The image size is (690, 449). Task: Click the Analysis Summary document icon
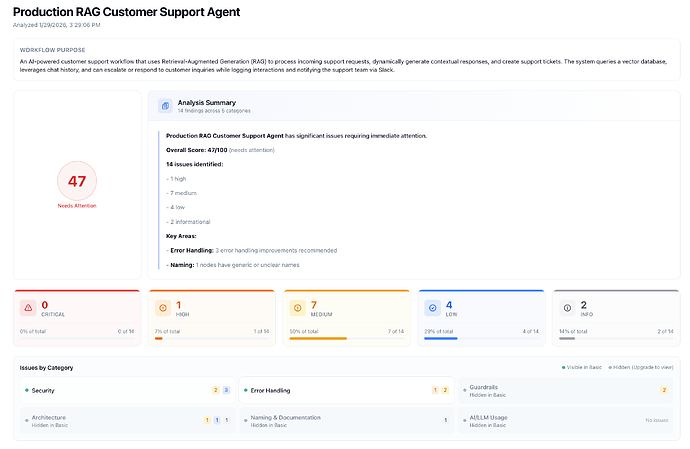(x=165, y=105)
